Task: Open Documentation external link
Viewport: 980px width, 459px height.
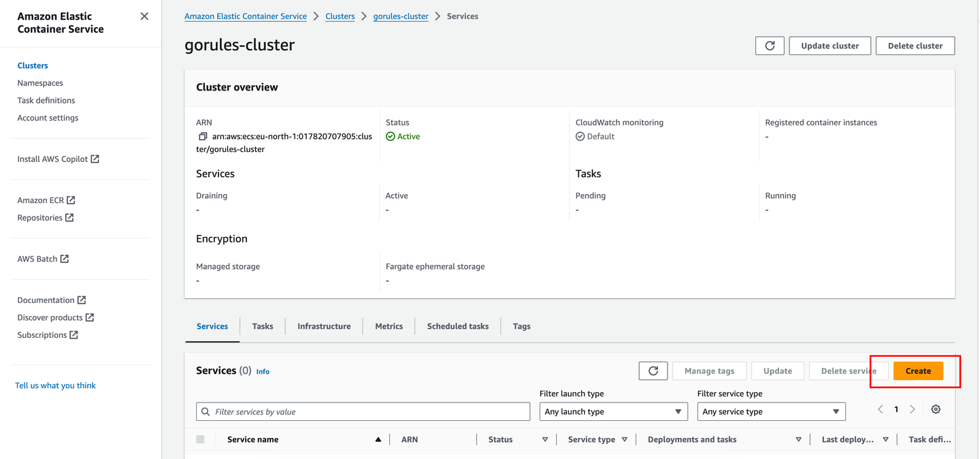Action: coord(46,300)
